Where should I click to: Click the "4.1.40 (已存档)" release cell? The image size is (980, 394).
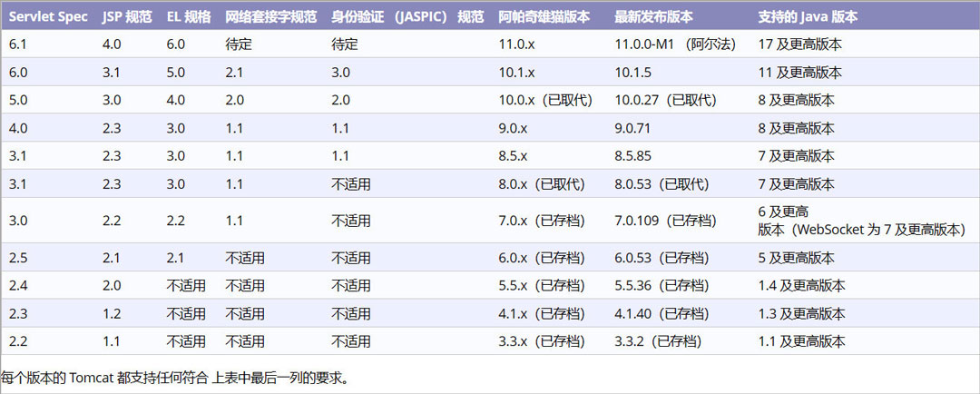[661, 312]
